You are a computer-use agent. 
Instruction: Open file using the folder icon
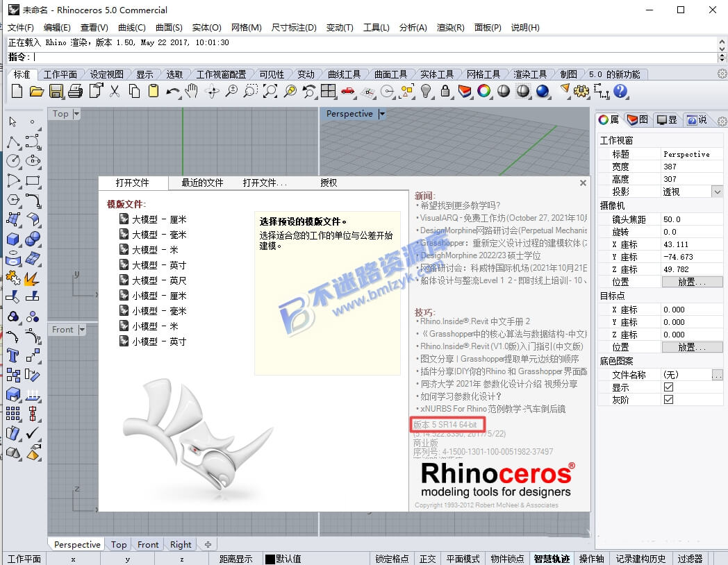coord(36,91)
